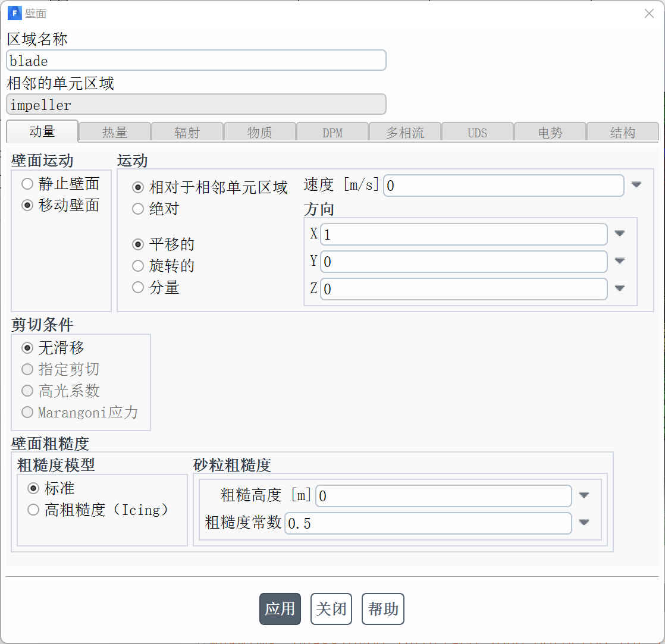Click the Fluent app icon in title bar

tap(14, 13)
